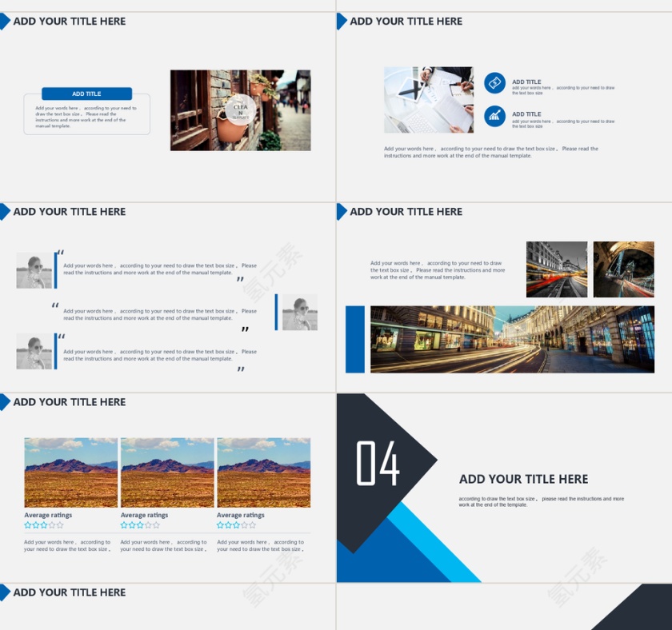The width and height of the screenshot is (672, 630).
Task: Click the money banknote circular icon
Action: [x=494, y=83]
